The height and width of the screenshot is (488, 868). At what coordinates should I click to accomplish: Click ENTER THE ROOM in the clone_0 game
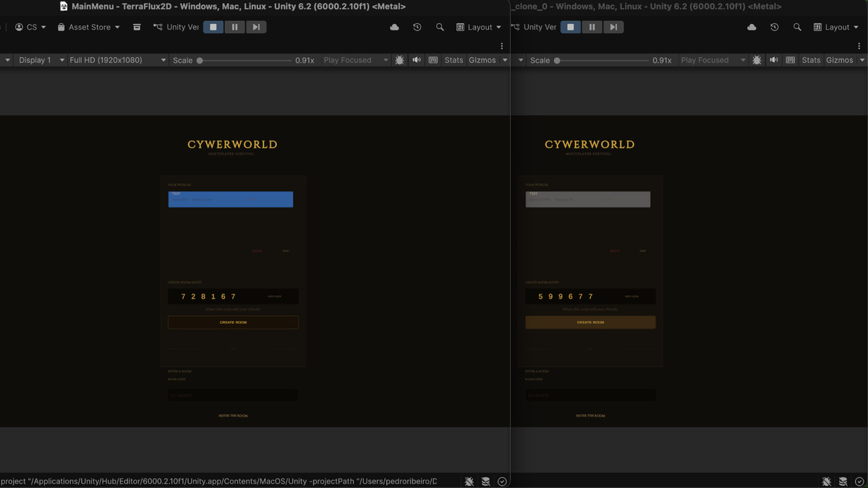click(590, 416)
